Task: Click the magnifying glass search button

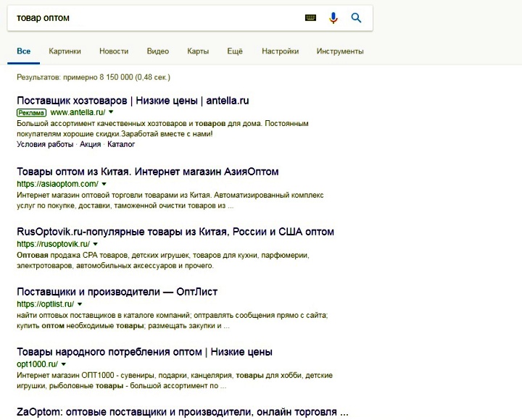Action: pyautogui.click(x=356, y=18)
